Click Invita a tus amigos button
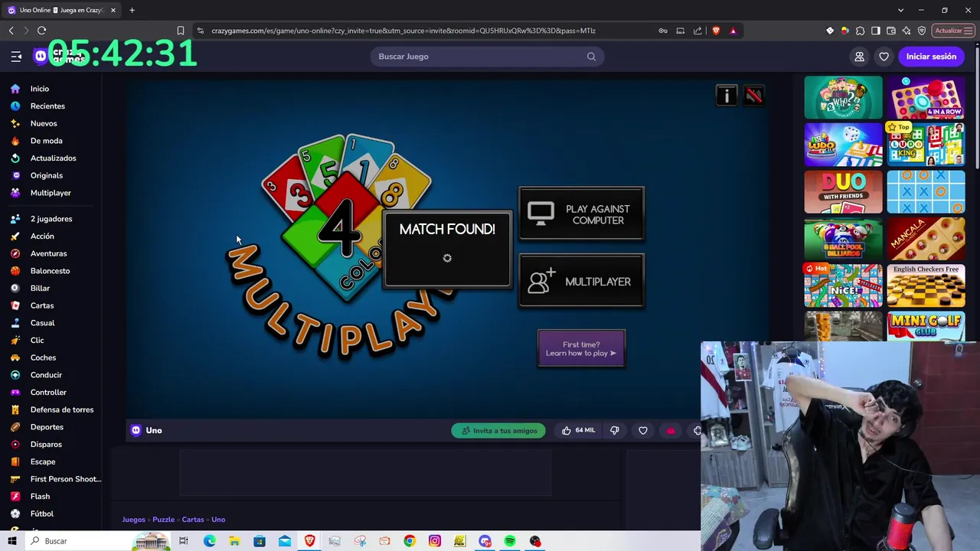 498,431
